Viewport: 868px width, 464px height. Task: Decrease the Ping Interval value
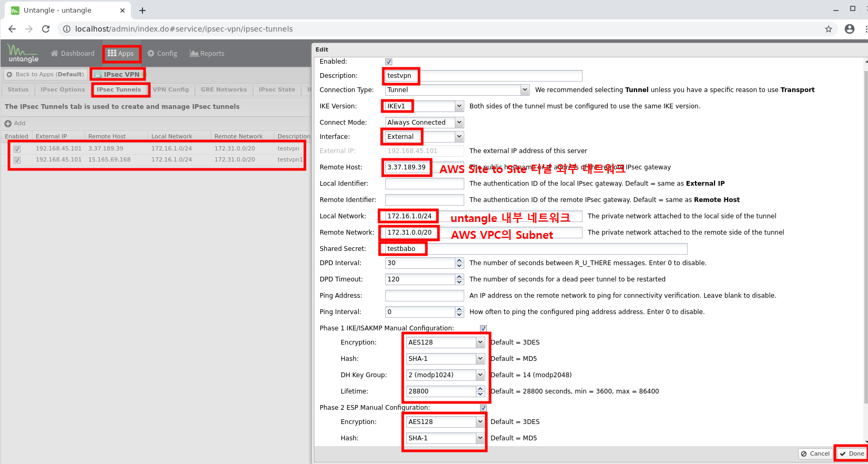coord(459,315)
